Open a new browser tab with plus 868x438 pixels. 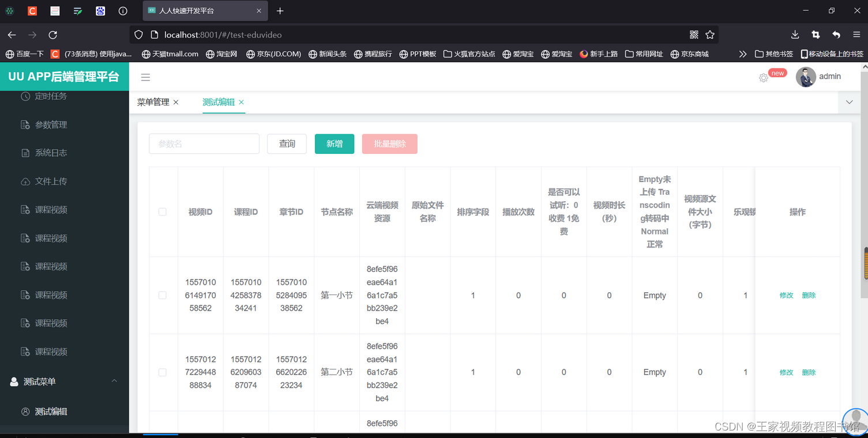pyautogui.click(x=280, y=11)
